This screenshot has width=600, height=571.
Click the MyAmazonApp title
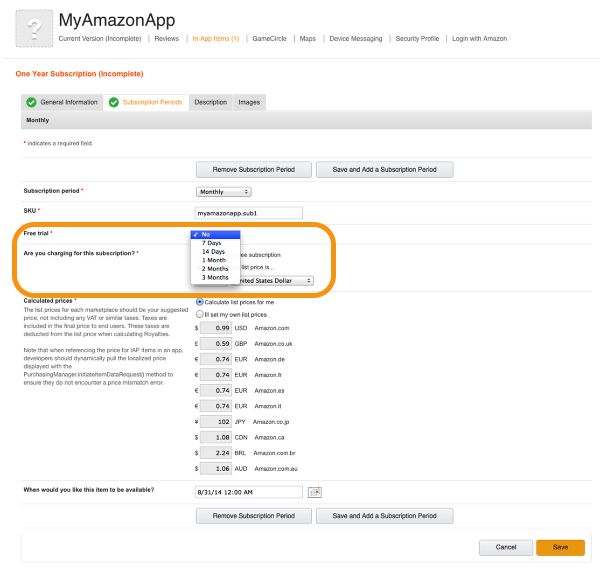coord(117,20)
